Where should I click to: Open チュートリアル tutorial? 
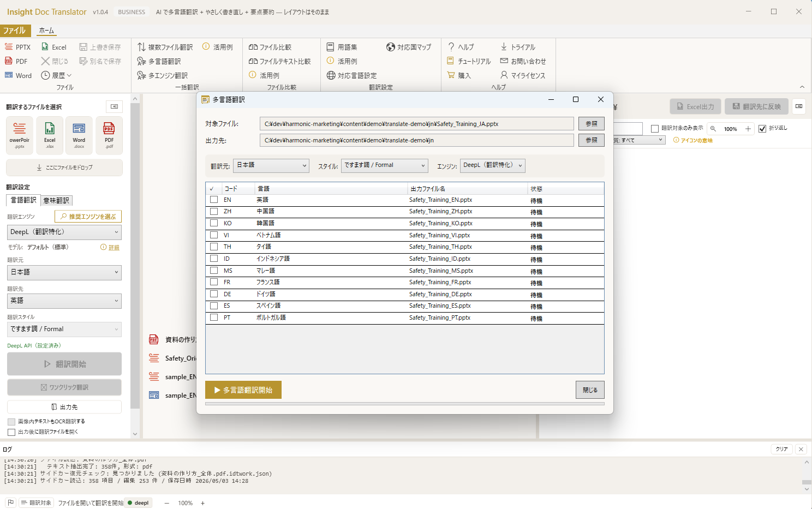coord(469,61)
